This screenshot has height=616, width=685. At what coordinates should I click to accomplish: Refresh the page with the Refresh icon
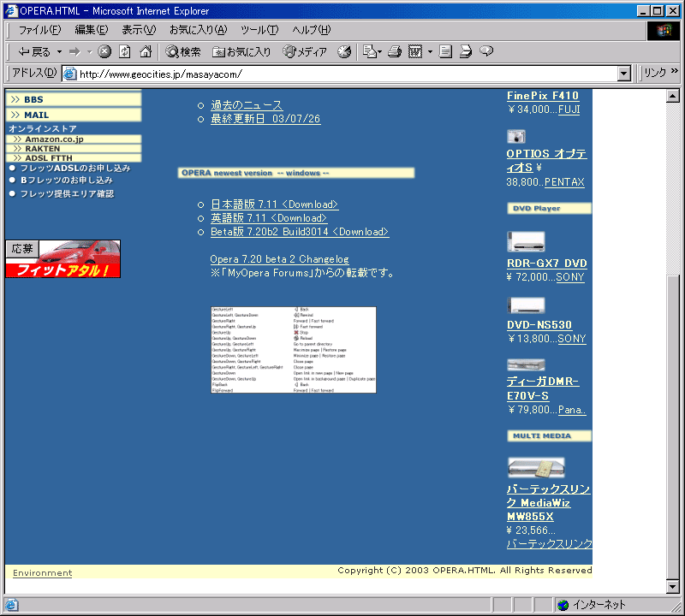pos(125,51)
